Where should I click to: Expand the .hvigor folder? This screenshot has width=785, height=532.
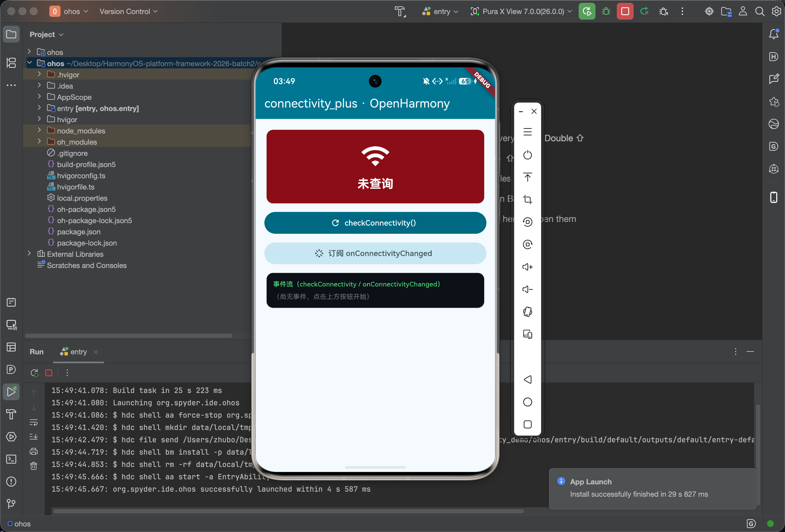(39, 74)
